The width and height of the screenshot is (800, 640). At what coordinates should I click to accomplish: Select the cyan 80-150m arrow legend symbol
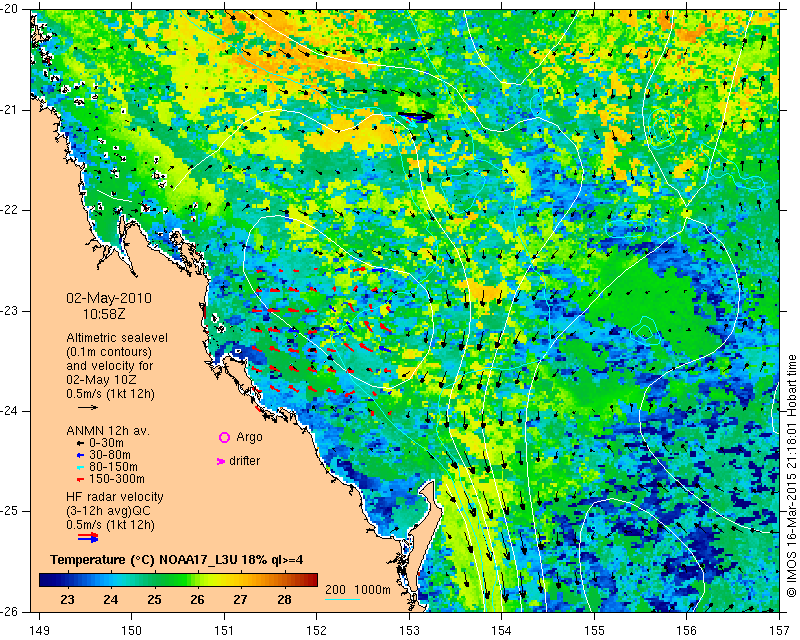coord(80,467)
